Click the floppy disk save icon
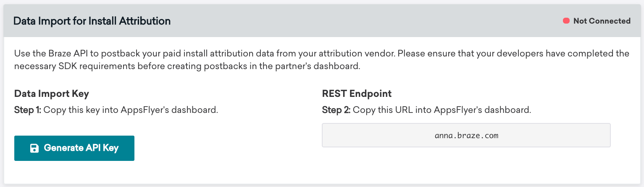This screenshot has width=644, height=187. [x=34, y=148]
